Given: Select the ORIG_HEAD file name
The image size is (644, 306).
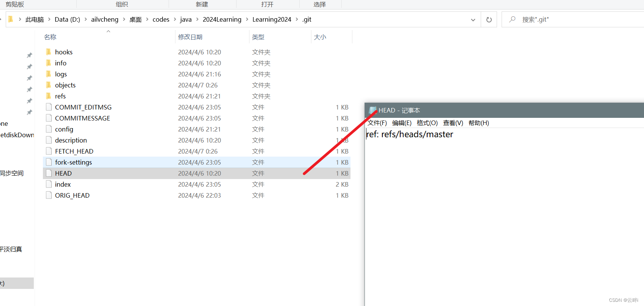Looking at the screenshot, I should (72, 195).
